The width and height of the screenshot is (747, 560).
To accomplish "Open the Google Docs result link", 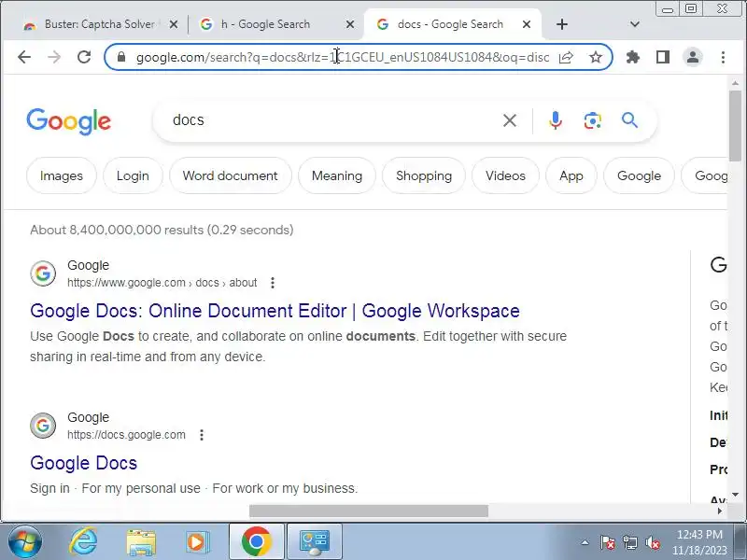I will point(83,463).
